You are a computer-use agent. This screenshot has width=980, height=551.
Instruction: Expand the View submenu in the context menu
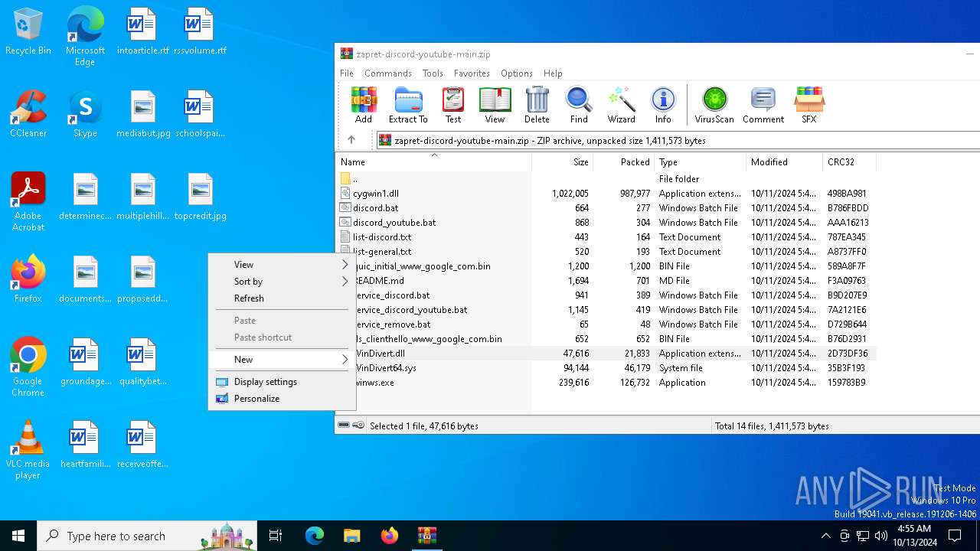coord(282,265)
